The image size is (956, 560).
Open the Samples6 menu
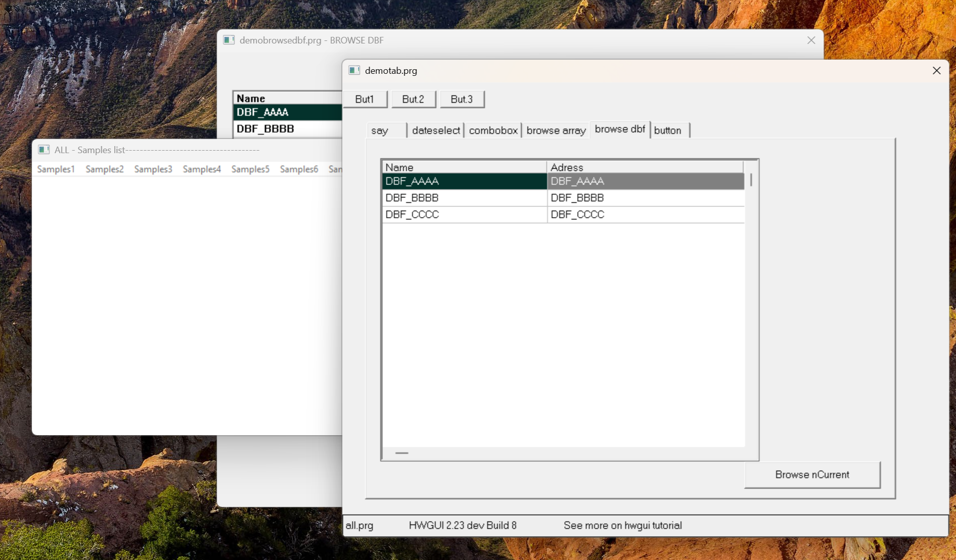click(x=299, y=169)
